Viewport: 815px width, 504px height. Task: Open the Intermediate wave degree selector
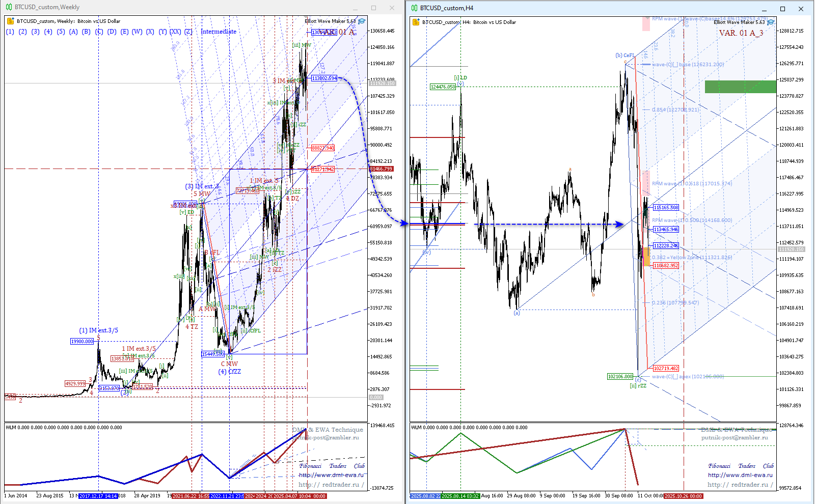click(x=218, y=32)
